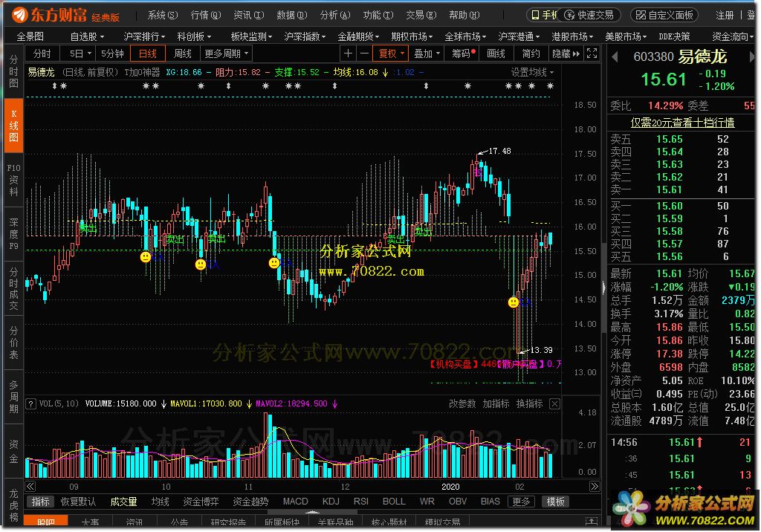761x532 pixels.
Task: Open the 自选股 dropdown
Action: pyautogui.click(x=87, y=36)
